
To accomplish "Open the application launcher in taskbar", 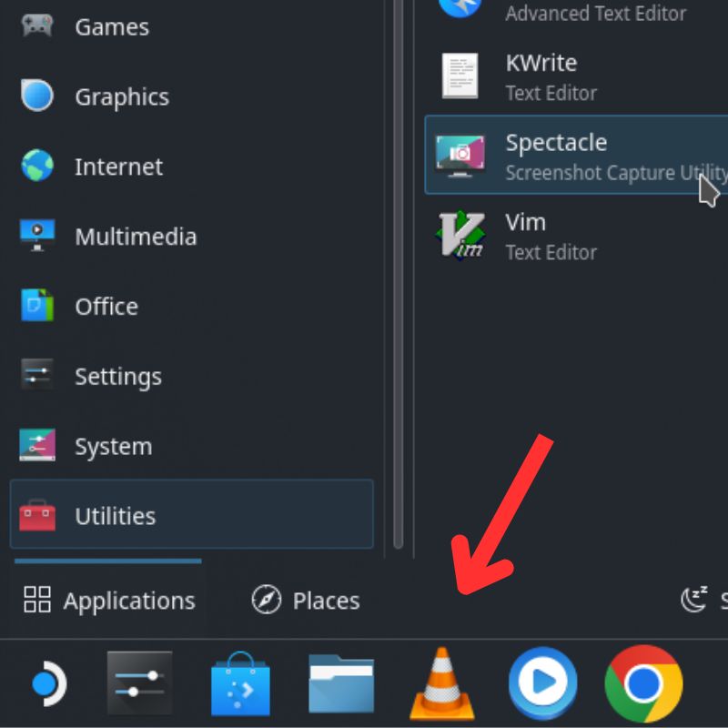I will (48, 683).
